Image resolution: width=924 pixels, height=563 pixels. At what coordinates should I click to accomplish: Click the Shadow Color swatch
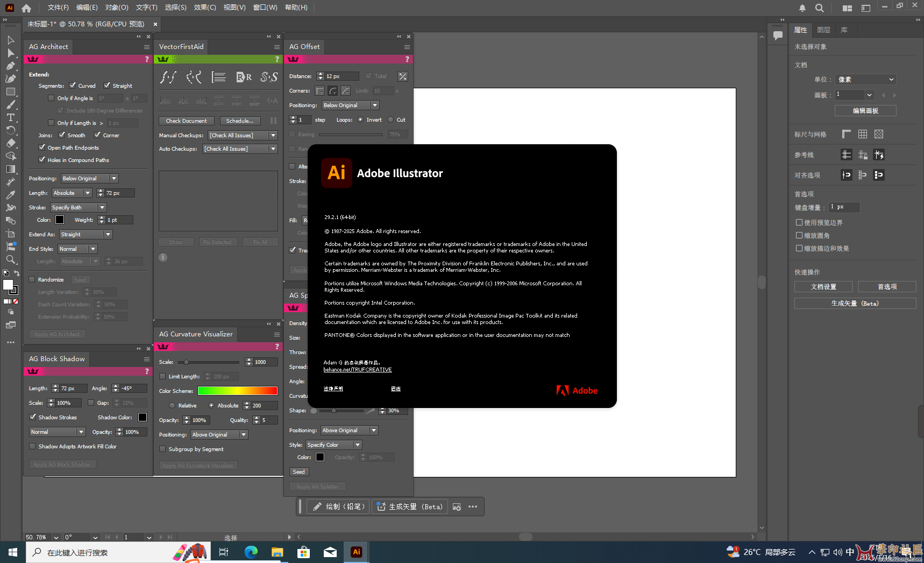[x=143, y=418]
